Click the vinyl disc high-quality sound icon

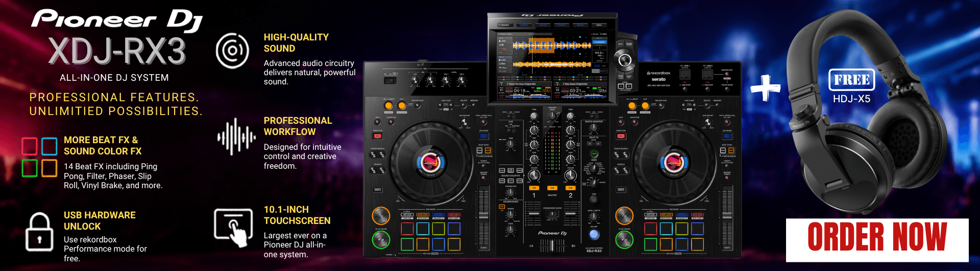pos(232,51)
